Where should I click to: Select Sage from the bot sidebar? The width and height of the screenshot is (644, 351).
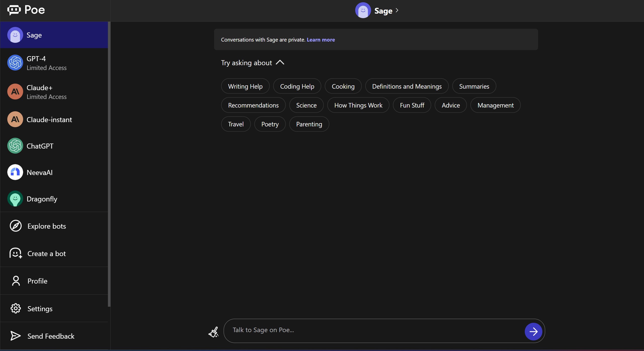tap(34, 35)
